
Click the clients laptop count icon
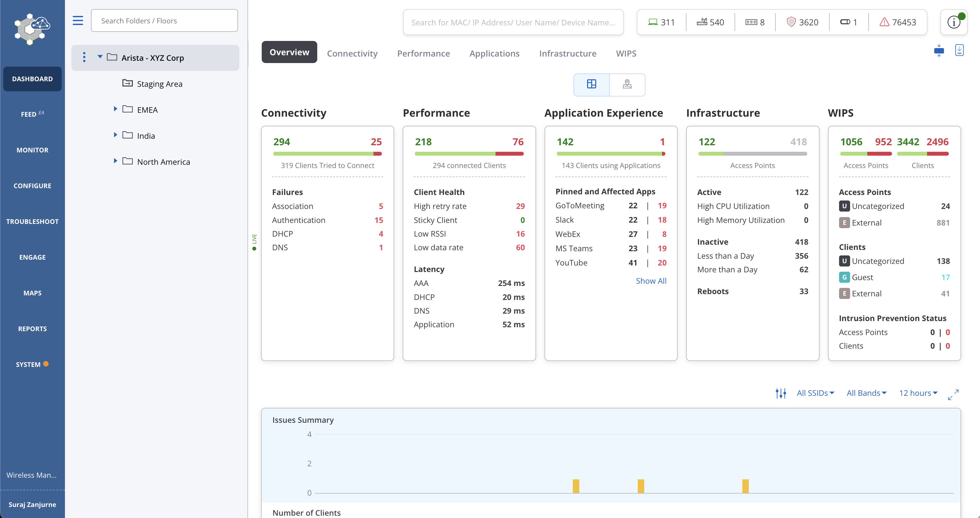(653, 22)
